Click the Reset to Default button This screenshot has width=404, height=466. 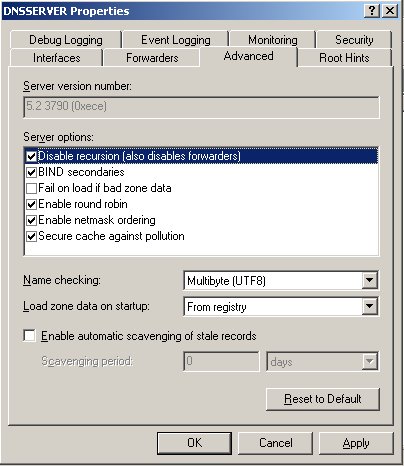pos(323,399)
